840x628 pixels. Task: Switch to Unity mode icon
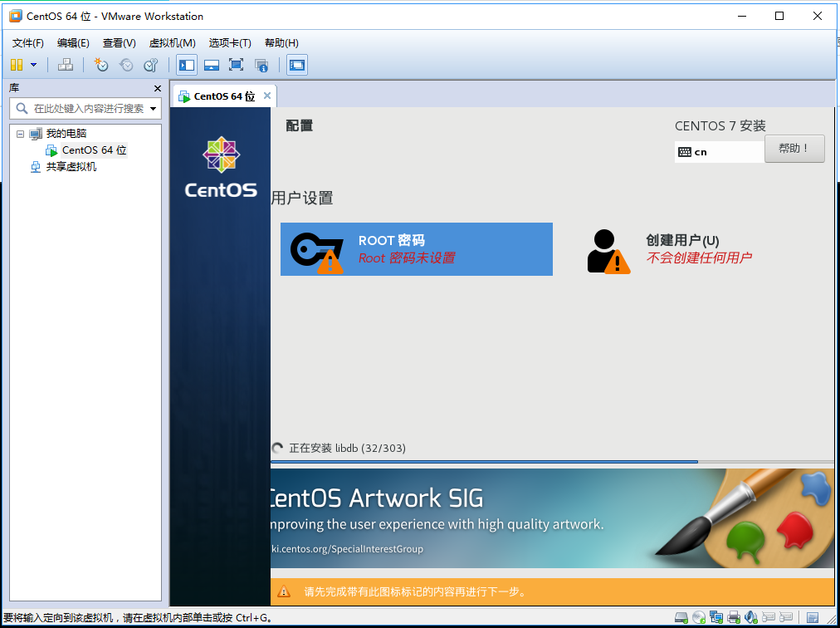(x=261, y=66)
